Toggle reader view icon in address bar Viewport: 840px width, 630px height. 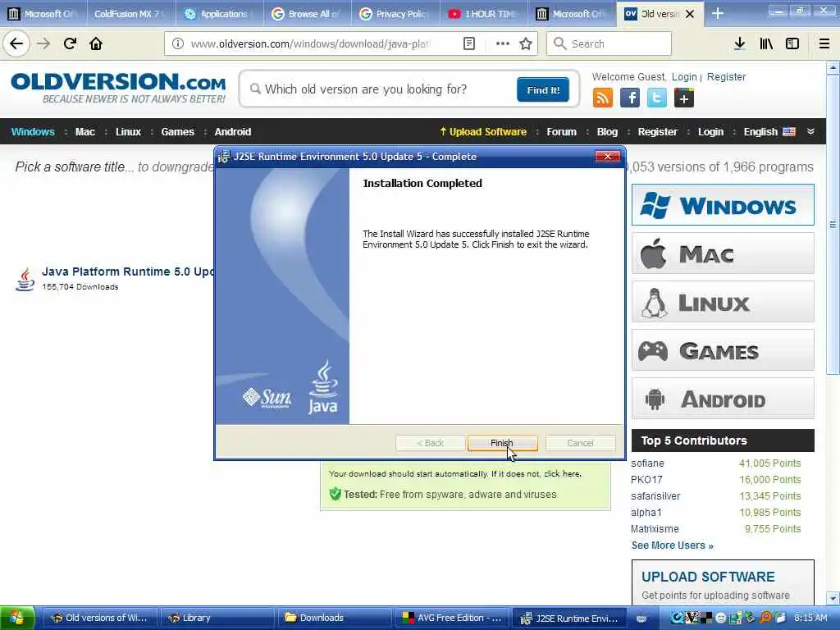468,43
